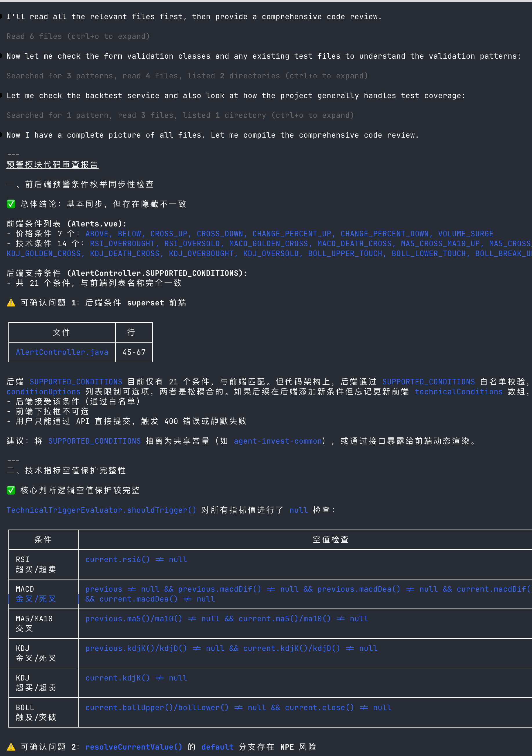Click the table header cell 条件

[x=43, y=540]
